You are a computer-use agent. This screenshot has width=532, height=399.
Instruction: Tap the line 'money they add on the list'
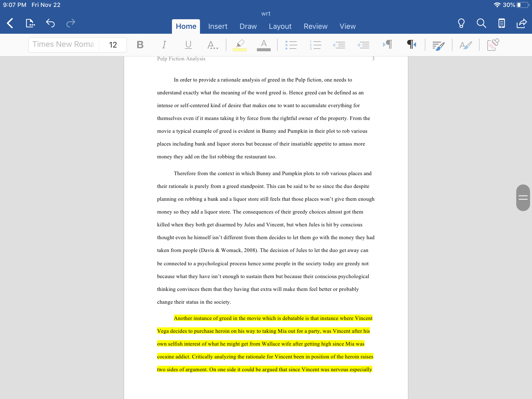(217, 157)
